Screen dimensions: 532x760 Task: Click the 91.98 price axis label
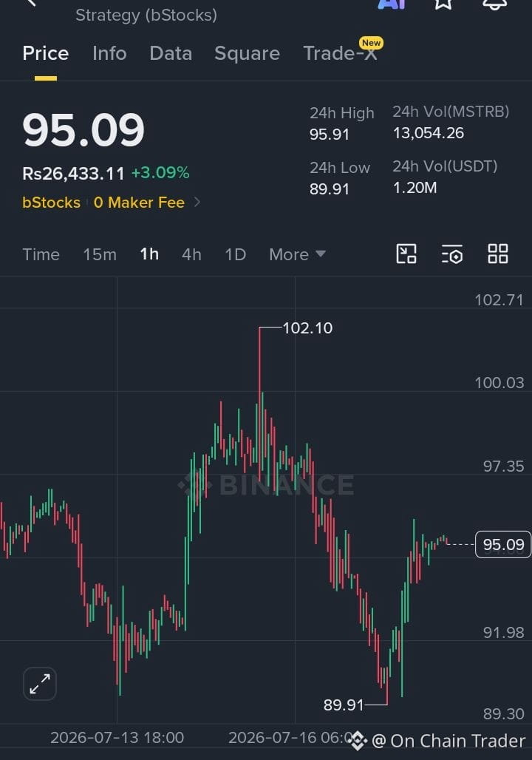click(503, 633)
